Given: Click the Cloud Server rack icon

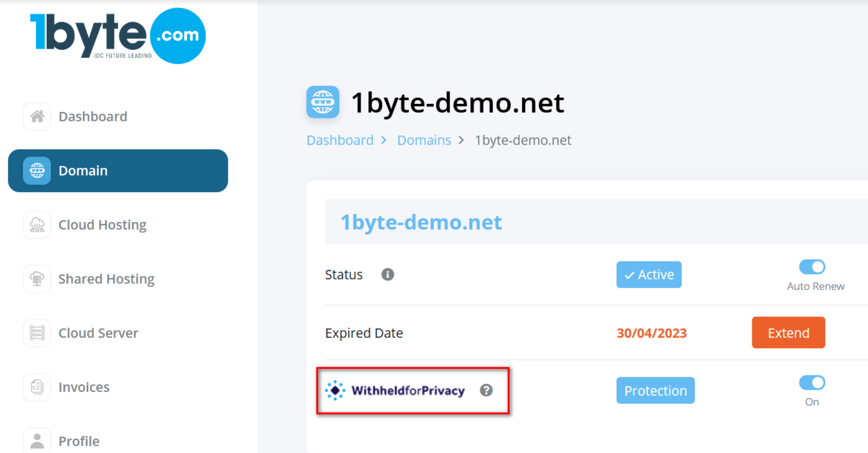Looking at the screenshot, I should tap(36, 333).
